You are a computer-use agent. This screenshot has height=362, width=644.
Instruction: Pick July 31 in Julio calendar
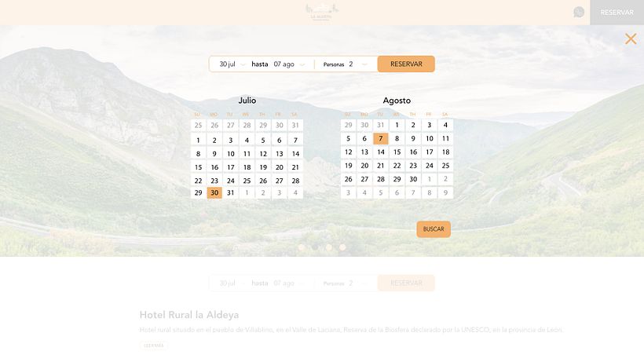pyautogui.click(x=231, y=192)
